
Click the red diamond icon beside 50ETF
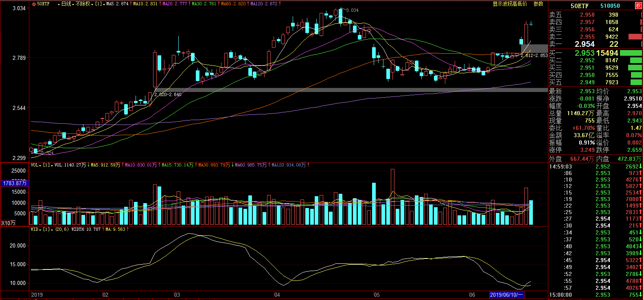(x=34, y=4)
